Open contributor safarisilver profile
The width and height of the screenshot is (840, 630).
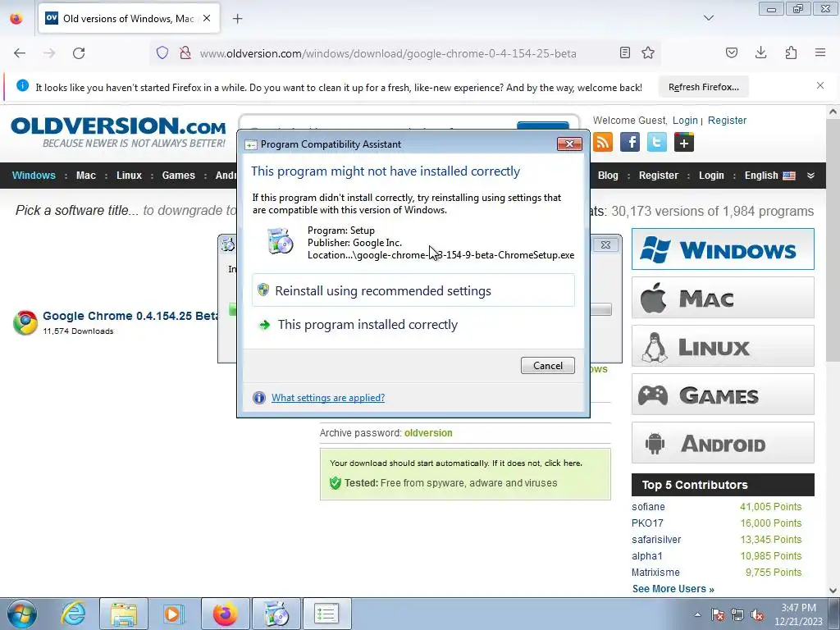pyautogui.click(x=656, y=540)
